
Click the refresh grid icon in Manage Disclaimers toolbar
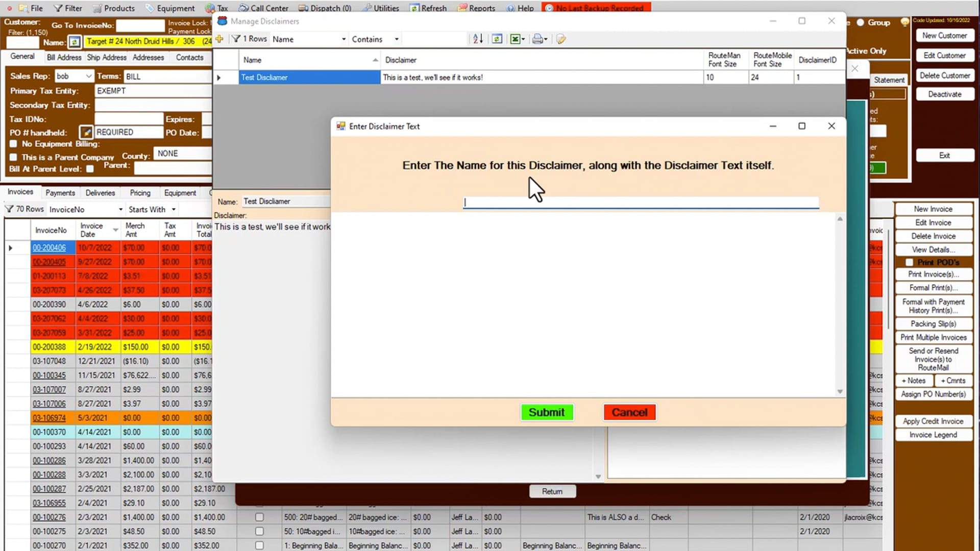coord(497,39)
